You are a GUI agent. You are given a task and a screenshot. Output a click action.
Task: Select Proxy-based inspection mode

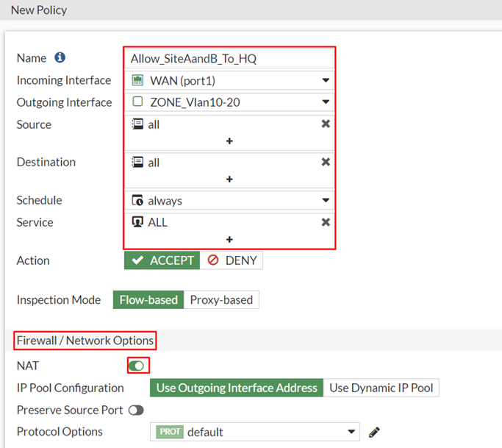221,300
